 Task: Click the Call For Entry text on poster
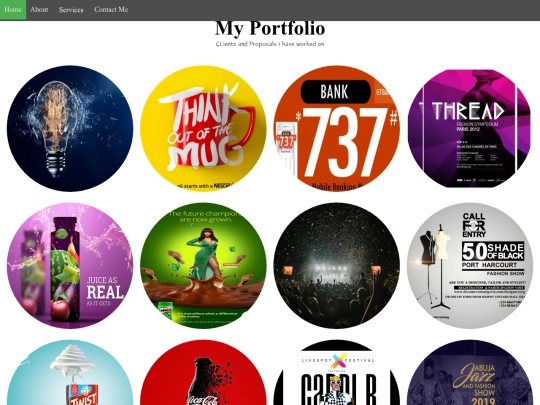(474, 225)
